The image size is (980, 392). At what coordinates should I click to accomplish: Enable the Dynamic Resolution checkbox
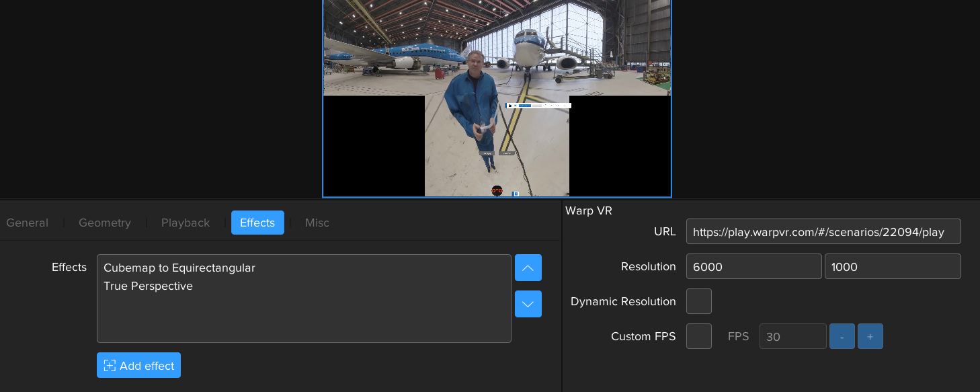click(698, 301)
